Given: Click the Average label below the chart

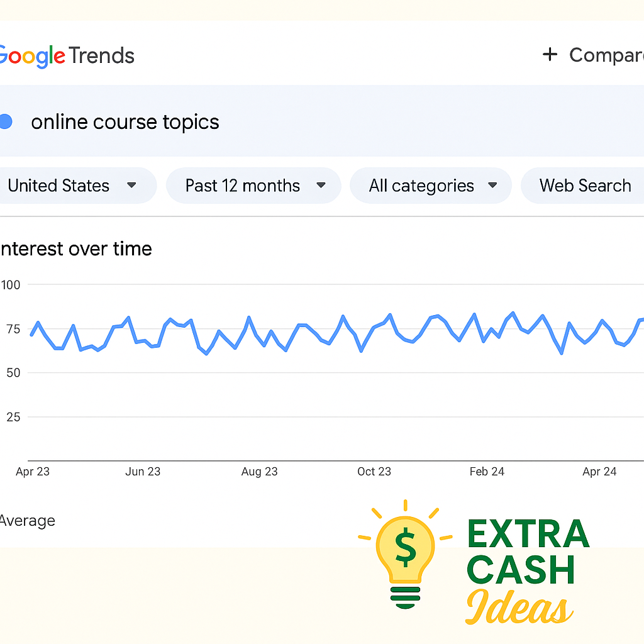Looking at the screenshot, I should [28, 521].
